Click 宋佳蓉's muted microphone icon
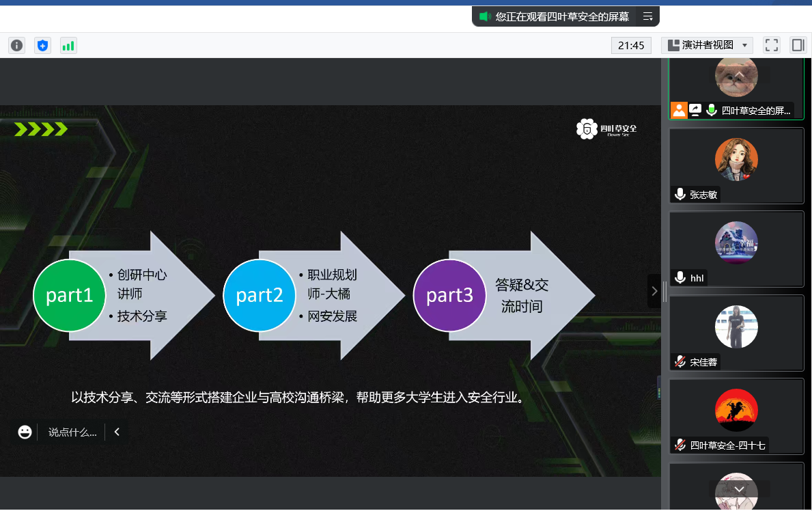 click(680, 362)
